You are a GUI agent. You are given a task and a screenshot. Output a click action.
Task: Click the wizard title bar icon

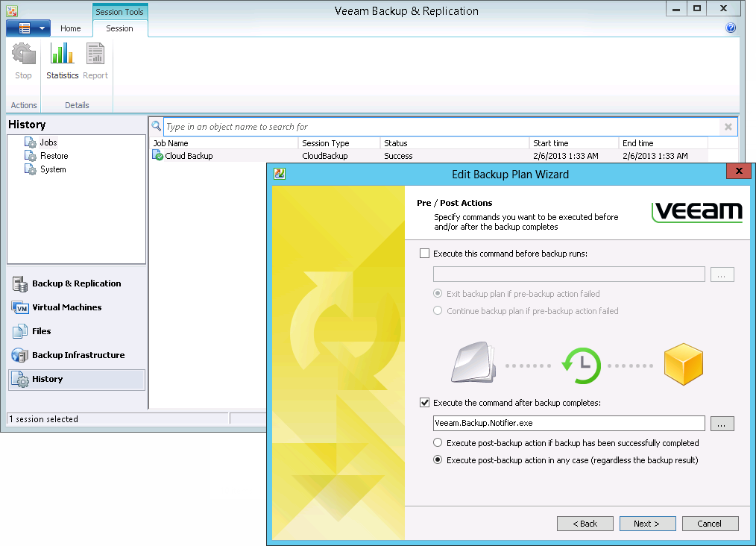(280, 174)
